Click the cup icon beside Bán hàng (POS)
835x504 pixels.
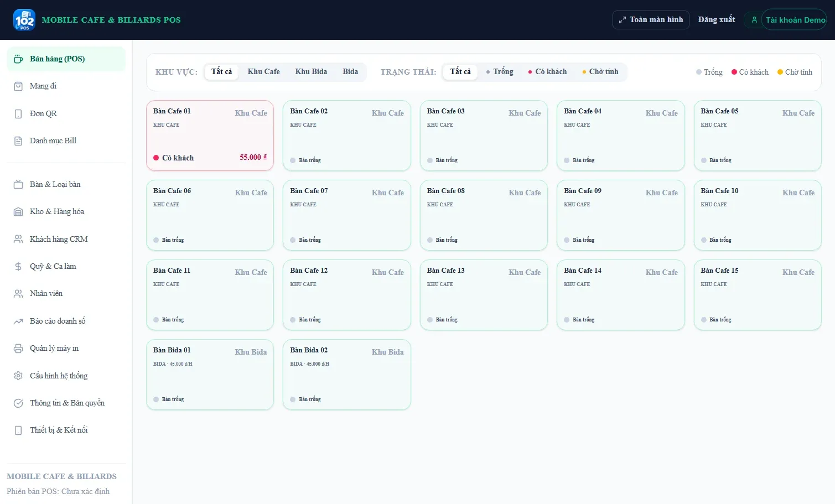point(18,59)
